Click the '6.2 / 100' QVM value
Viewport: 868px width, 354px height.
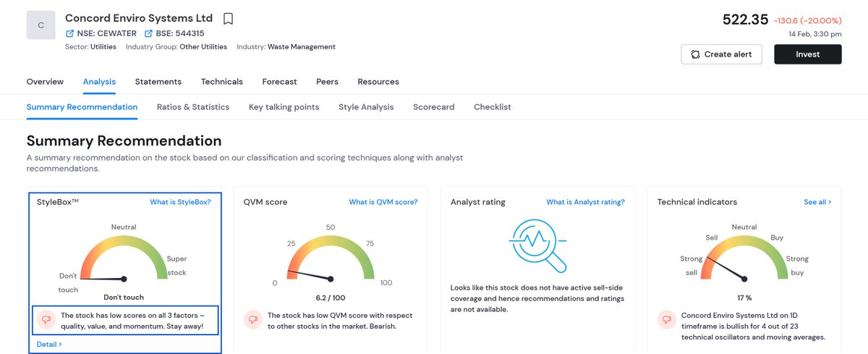(331, 298)
